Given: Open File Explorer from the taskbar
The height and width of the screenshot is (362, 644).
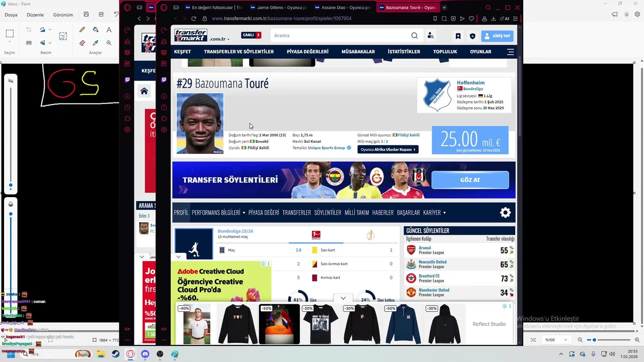Looking at the screenshot, I should point(101,354).
